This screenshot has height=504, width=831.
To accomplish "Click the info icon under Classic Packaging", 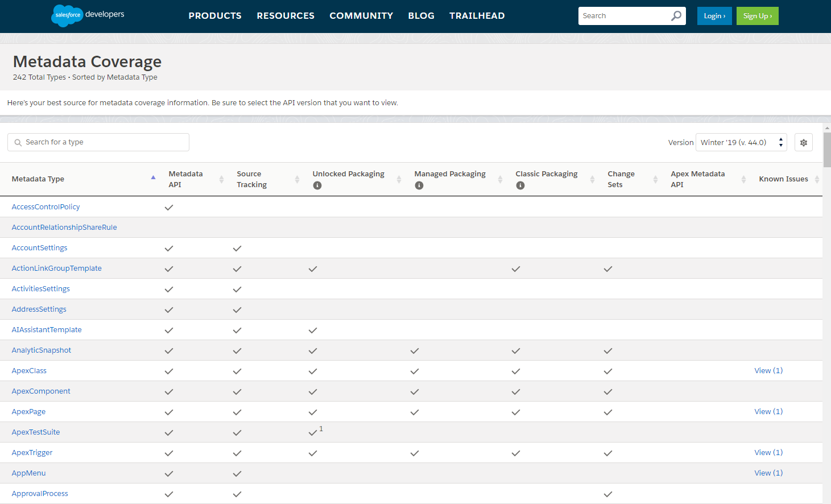I will point(520,185).
